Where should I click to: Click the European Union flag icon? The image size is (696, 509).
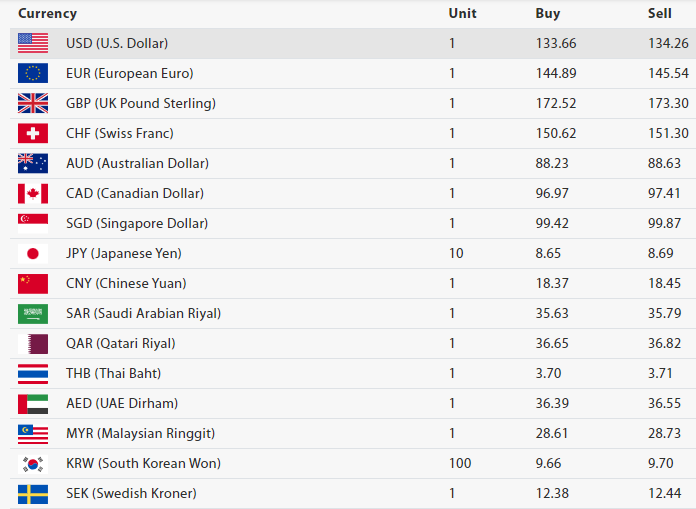32,73
